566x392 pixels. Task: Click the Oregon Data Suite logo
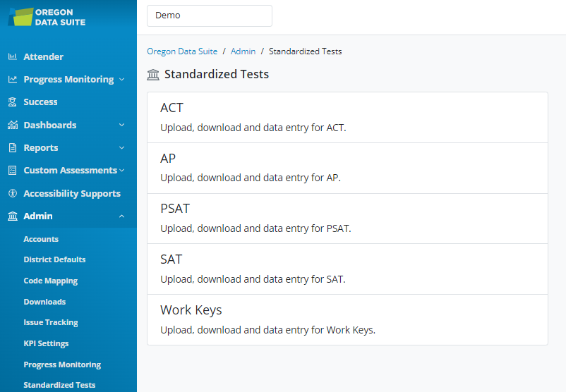[47, 17]
